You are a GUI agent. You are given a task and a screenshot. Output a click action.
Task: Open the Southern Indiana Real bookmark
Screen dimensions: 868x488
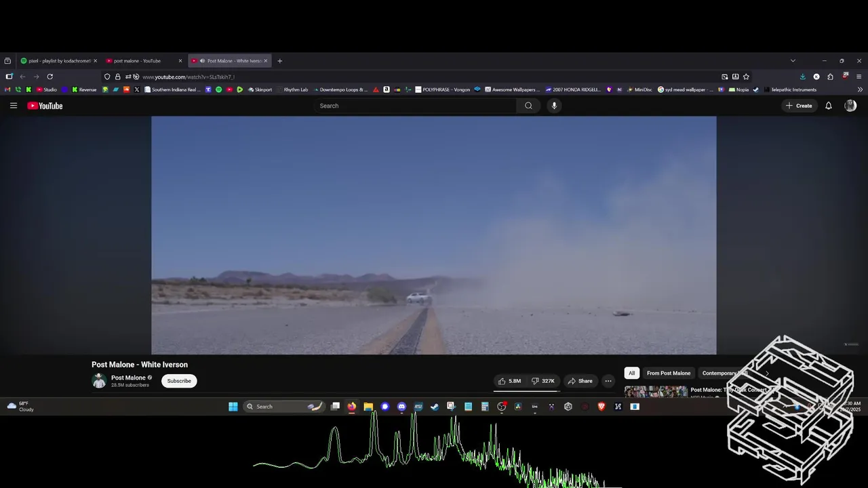172,89
